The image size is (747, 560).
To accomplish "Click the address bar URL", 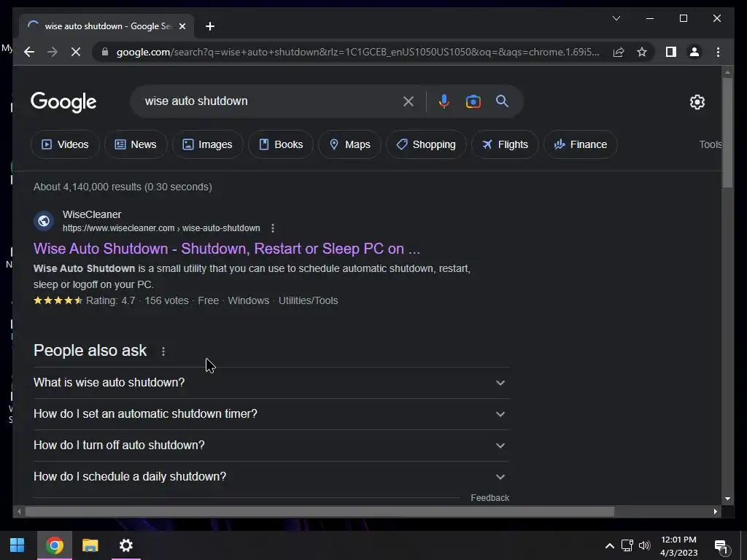I will 357,52.
